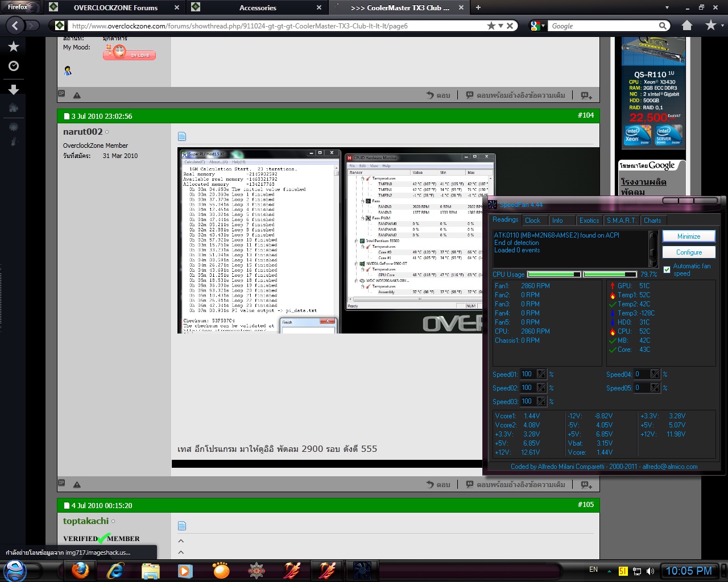Click the IP icon below narut002's post
Image resolution: width=728 pixels, height=582 pixels.
[61, 483]
